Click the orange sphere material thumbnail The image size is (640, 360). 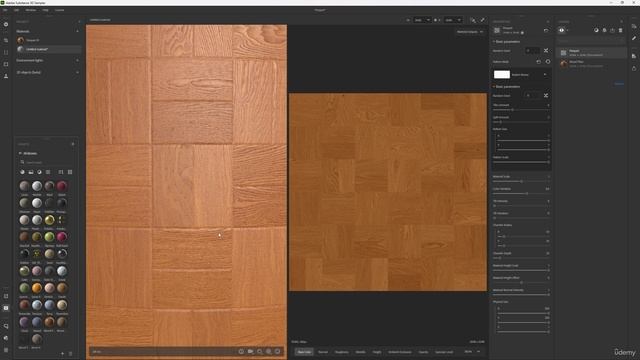click(37, 288)
